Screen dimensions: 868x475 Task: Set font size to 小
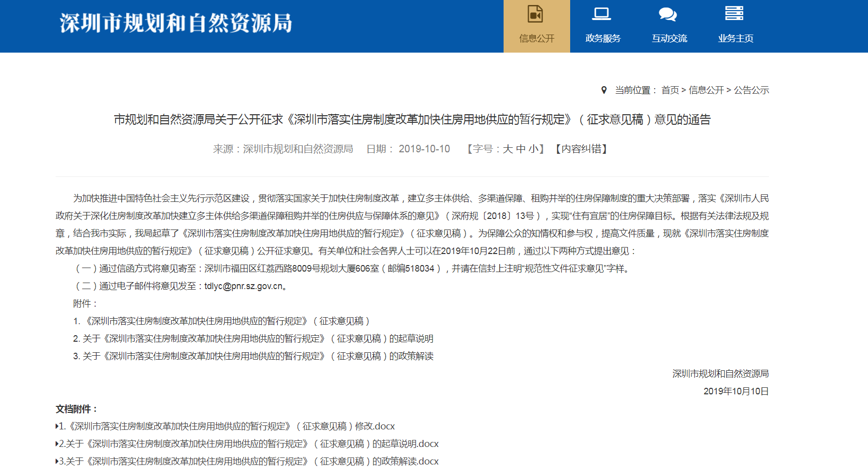point(533,149)
